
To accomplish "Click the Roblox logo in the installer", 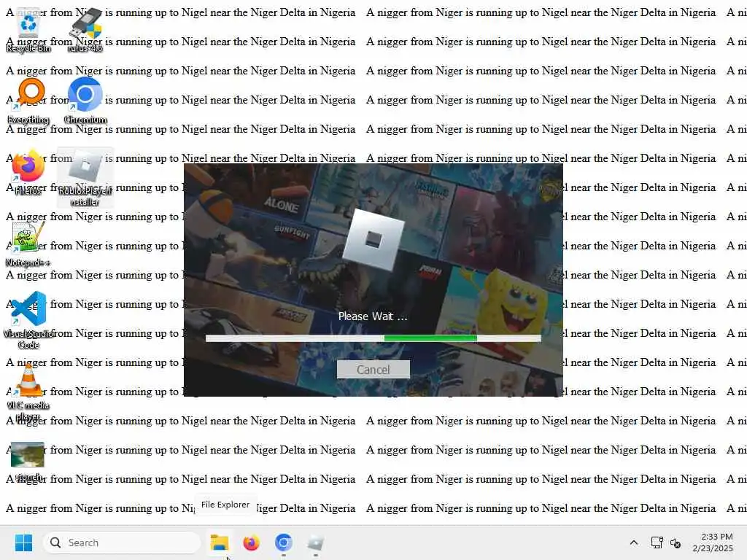I will 373,241.
